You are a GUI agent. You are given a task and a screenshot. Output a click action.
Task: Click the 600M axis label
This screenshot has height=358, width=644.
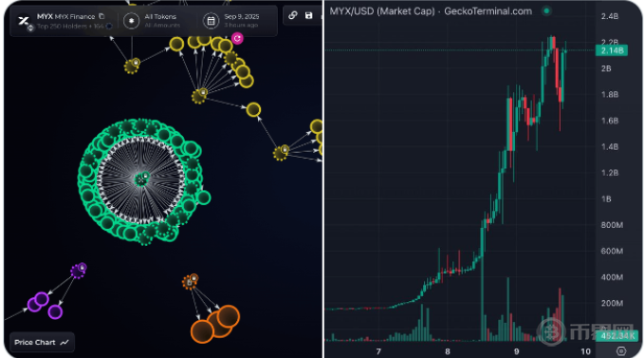click(x=612, y=251)
